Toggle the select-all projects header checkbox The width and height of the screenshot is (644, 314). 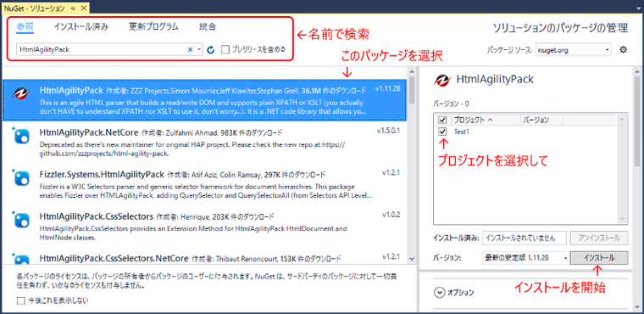click(x=442, y=120)
